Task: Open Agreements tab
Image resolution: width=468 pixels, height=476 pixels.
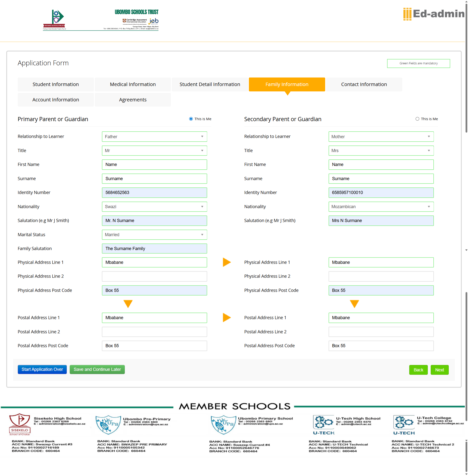Action: (x=133, y=100)
